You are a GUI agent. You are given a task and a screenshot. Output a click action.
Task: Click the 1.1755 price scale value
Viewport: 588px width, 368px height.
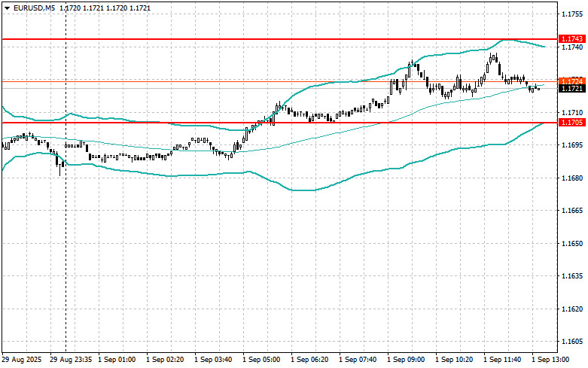click(x=572, y=14)
